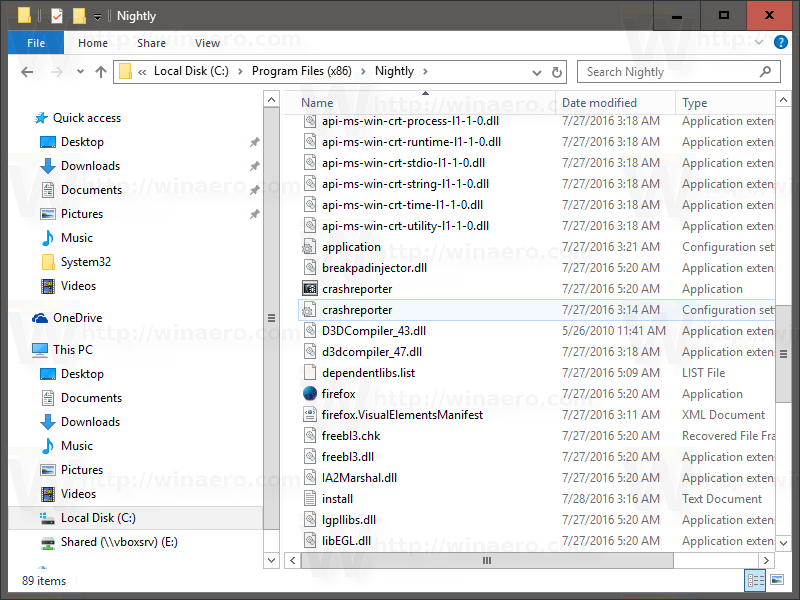The image size is (800, 600).
Task: Expand chevron after Local Disk (C:) in path
Action: 240,71
